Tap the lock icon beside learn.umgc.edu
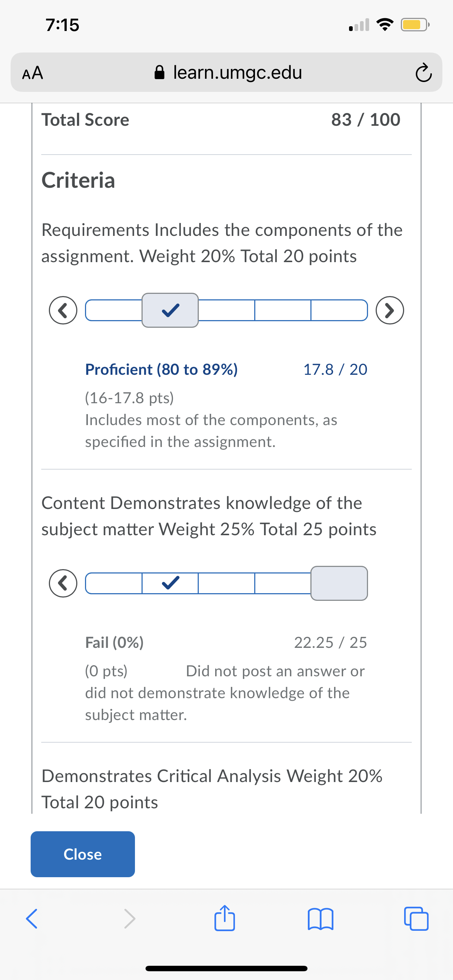 pyautogui.click(x=159, y=72)
